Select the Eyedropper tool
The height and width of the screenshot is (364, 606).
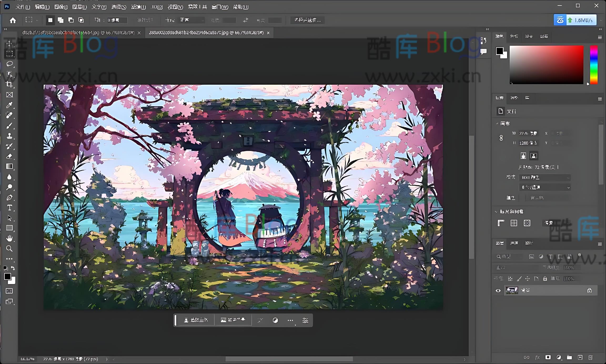click(9, 105)
